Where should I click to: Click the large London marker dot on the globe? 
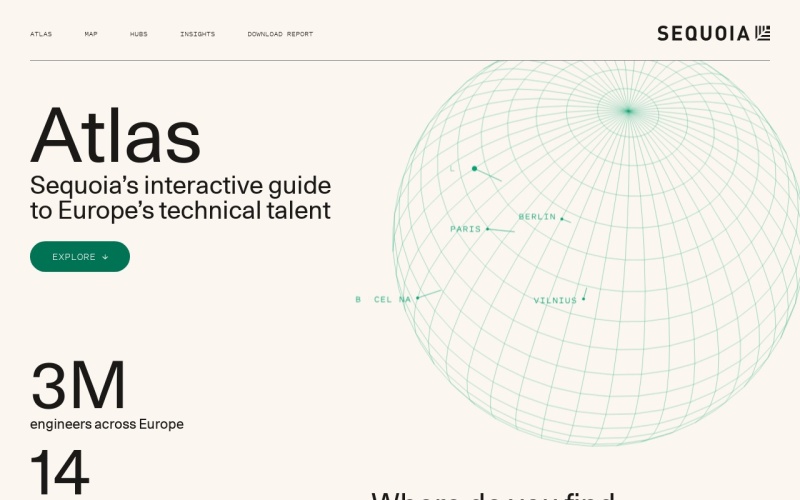[x=474, y=168]
